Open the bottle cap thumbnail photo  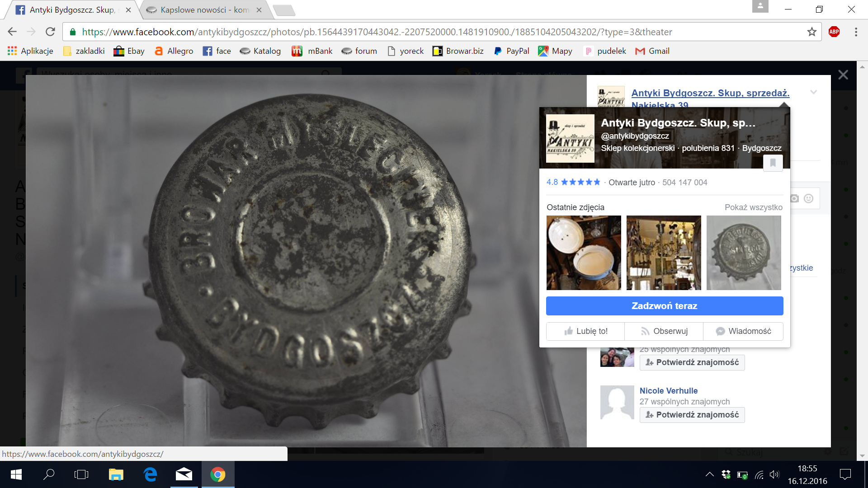[x=744, y=253]
